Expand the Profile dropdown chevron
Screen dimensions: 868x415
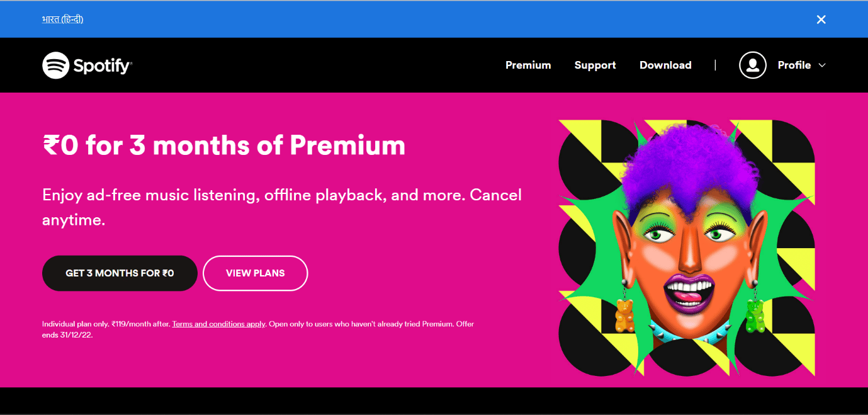[x=821, y=65]
